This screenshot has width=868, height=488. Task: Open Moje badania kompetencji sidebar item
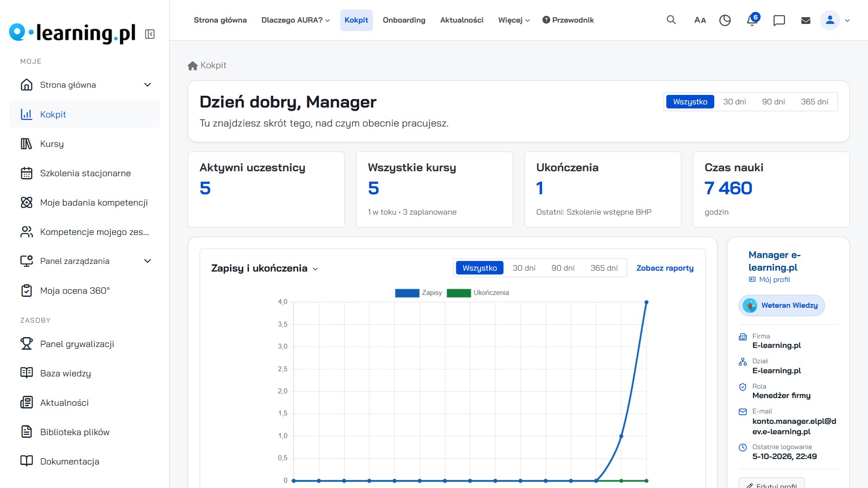tap(85, 202)
